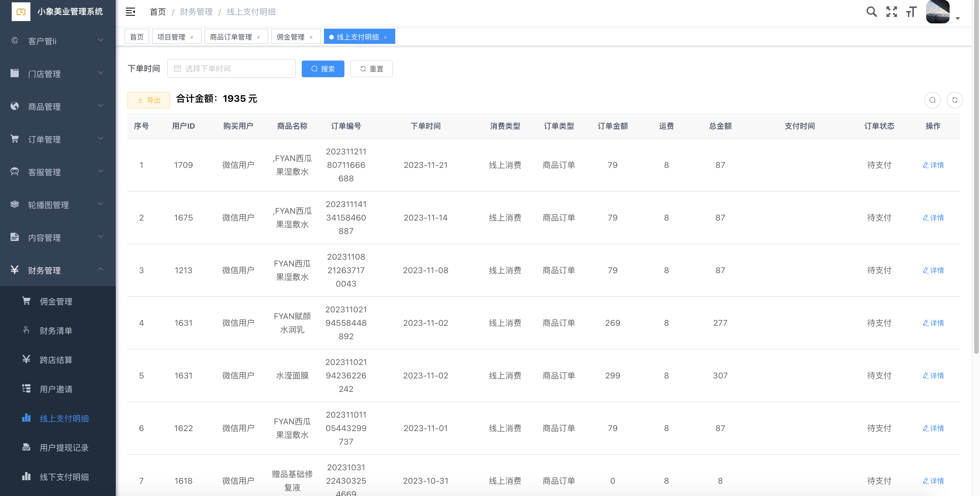Close the 项目管理 tab
980x496 pixels.
click(x=192, y=37)
